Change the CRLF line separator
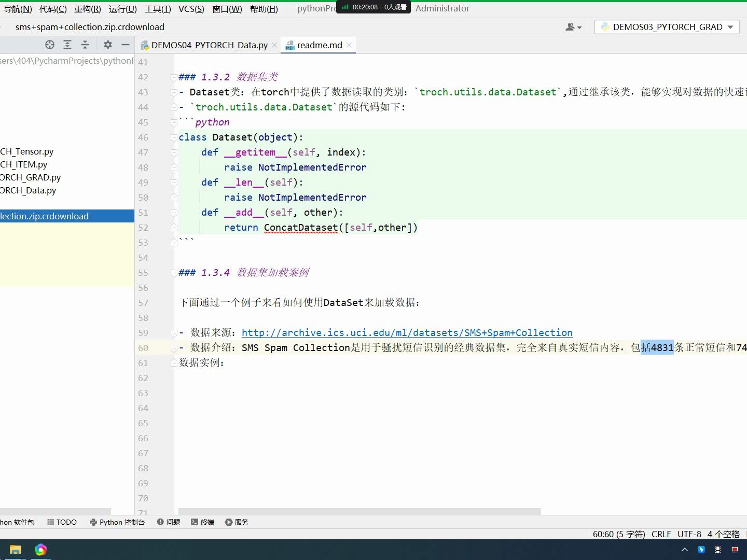747x560 pixels. tap(661, 534)
